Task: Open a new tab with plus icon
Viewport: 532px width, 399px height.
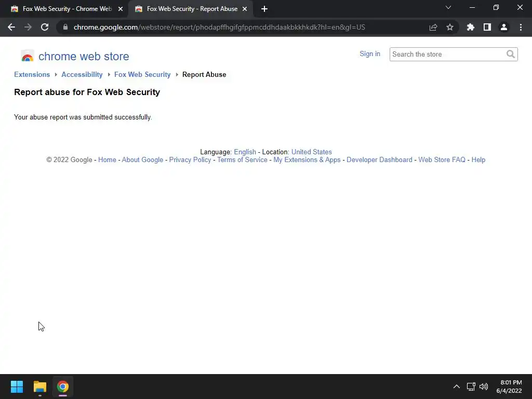Action: coord(264,9)
